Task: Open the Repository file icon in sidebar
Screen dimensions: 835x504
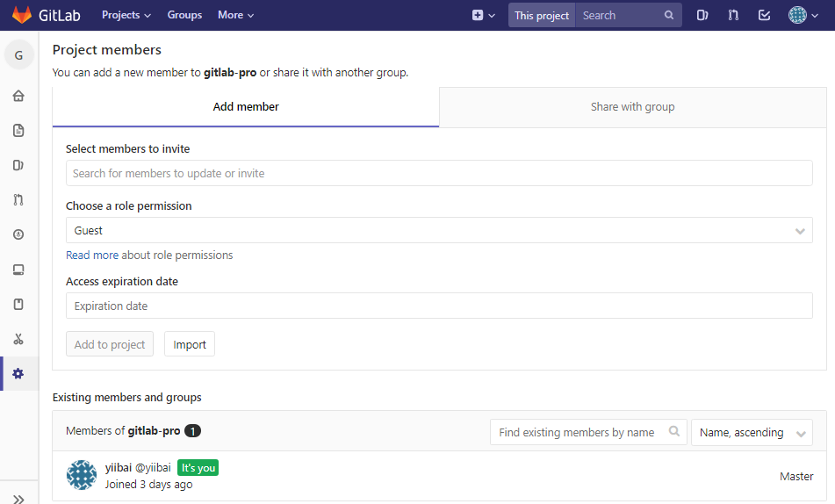Action: coord(18,131)
